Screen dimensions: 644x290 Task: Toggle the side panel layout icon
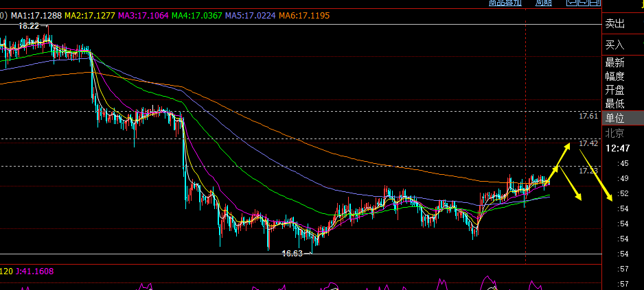pos(595,3)
